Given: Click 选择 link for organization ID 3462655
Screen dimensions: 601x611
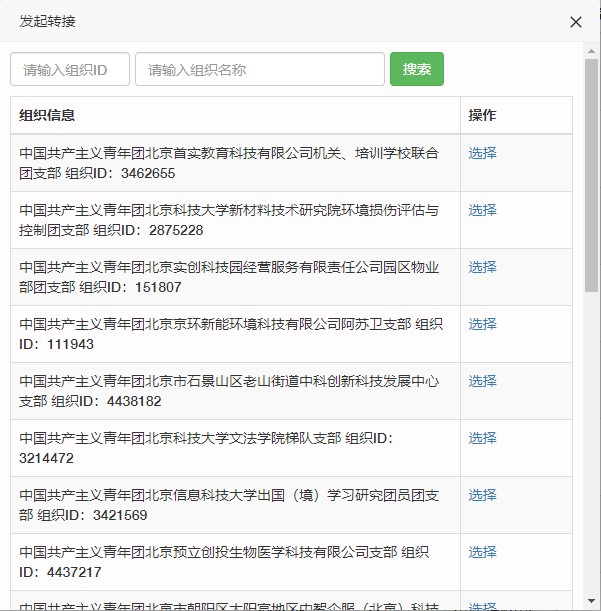Looking at the screenshot, I should tap(482, 153).
